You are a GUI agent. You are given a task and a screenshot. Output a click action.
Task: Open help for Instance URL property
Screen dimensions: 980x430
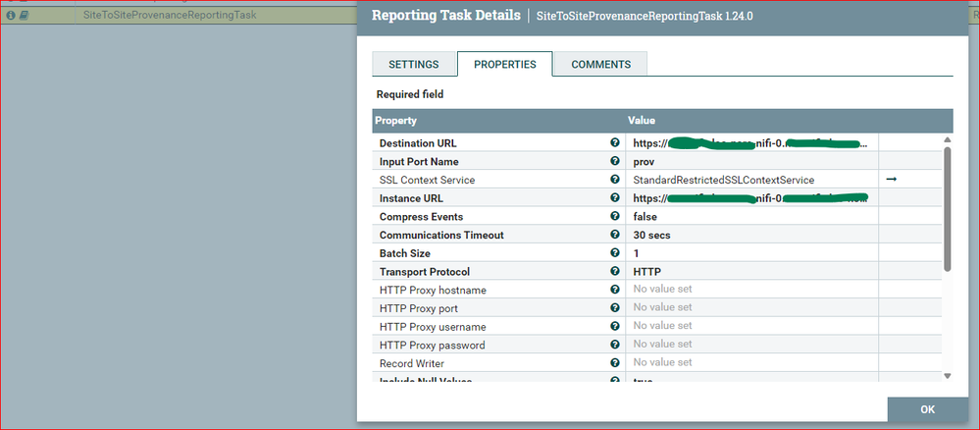coord(615,197)
